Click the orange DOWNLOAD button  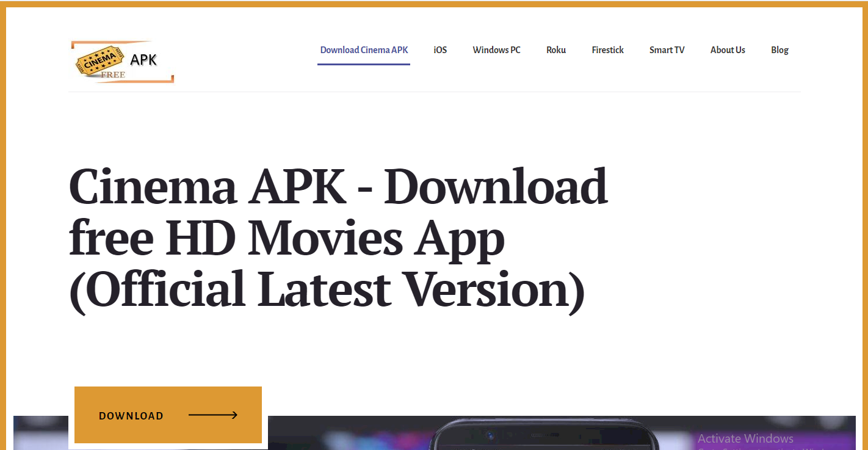[168, 415]
